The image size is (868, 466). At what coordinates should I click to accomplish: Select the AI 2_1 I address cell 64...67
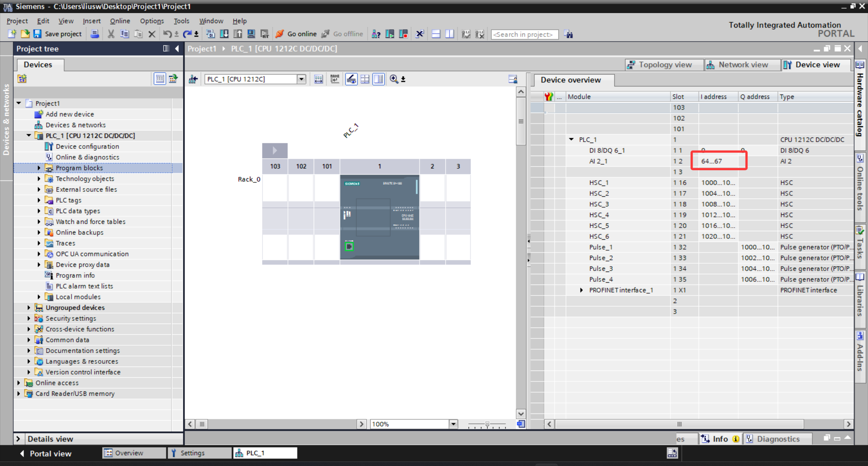(x=718, y=161)
